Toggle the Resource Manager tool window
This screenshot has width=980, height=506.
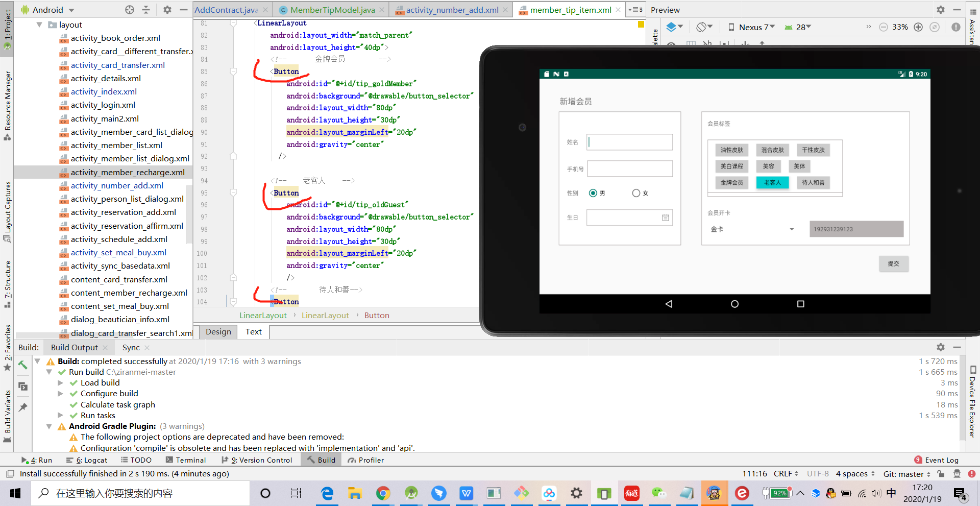coord(7,106)
